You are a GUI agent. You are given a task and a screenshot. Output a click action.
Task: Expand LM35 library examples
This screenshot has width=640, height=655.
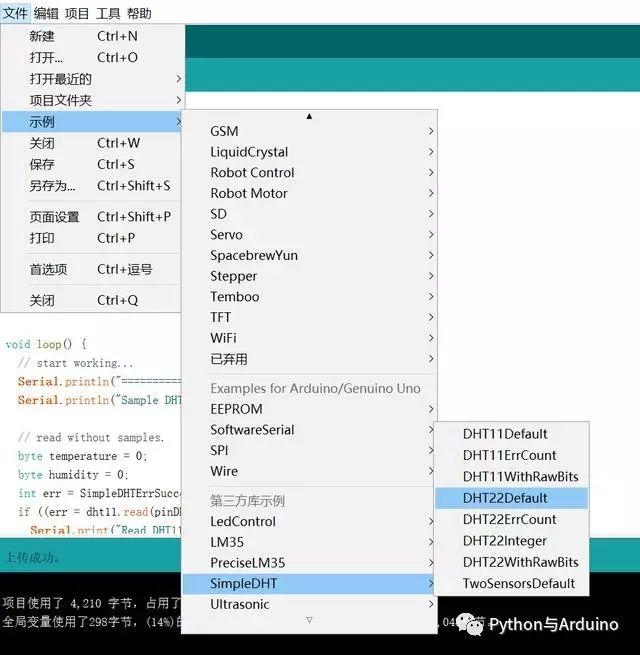click(x=310, y=542)
